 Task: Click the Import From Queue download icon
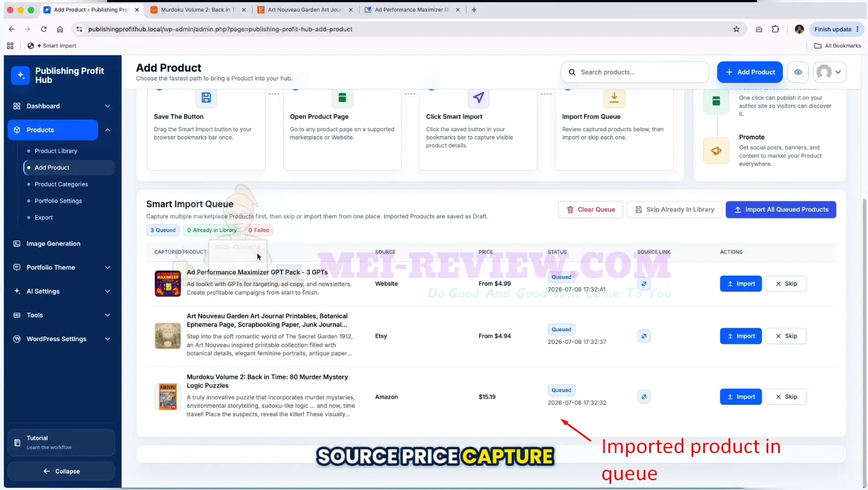pyautogui.click(x=614, y=98)
